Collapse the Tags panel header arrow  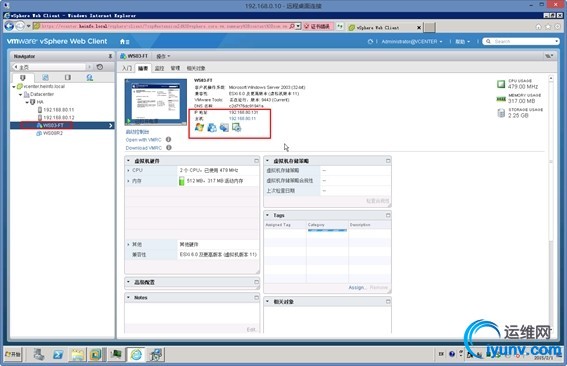tap(267, 215)
